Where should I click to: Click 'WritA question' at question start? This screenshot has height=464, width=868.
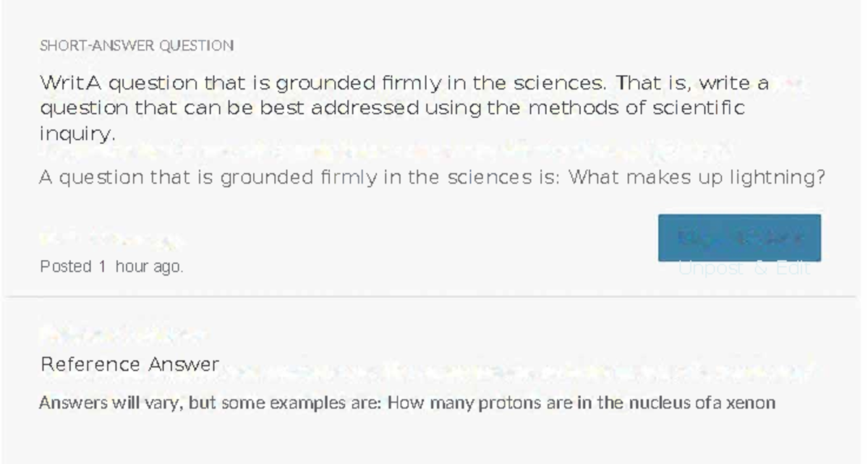tap(118, 83)
